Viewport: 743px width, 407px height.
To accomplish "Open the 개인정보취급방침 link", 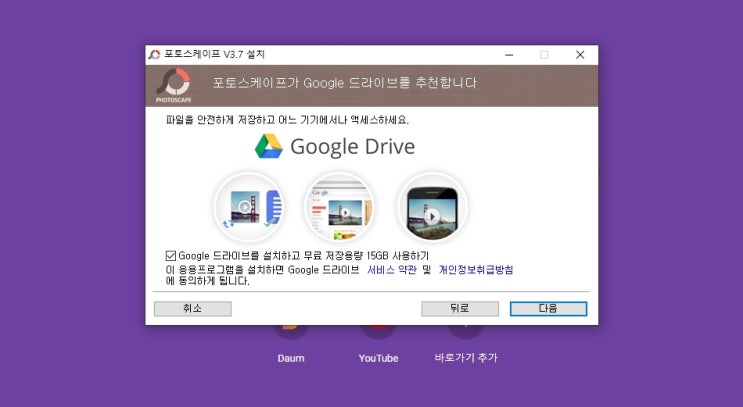I will coord(476,270).
